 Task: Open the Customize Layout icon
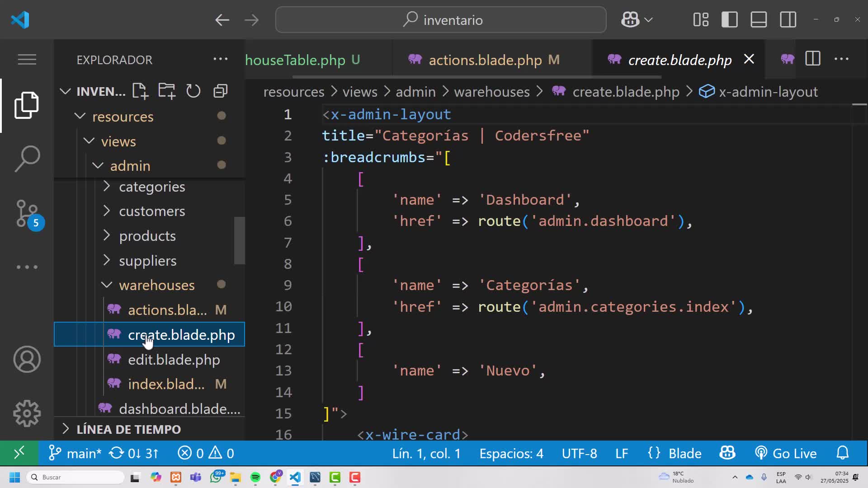(700, 19)
